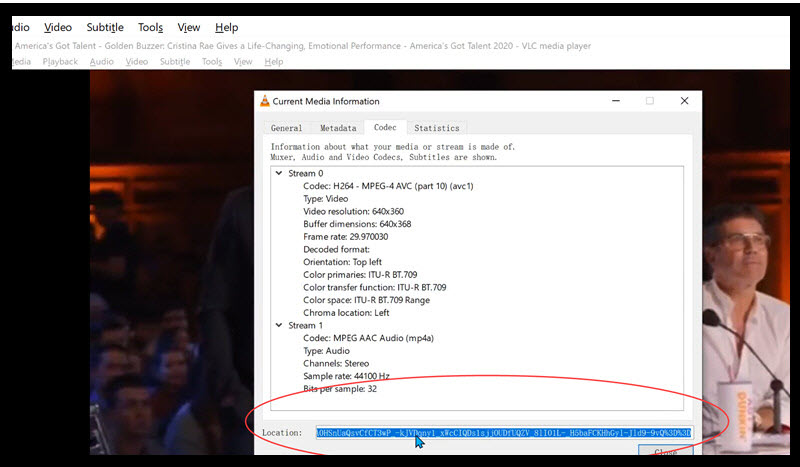Open the large Video menu
Viewport: 800px width, 467px height.
pyautogui.click(x=58, y=28)
